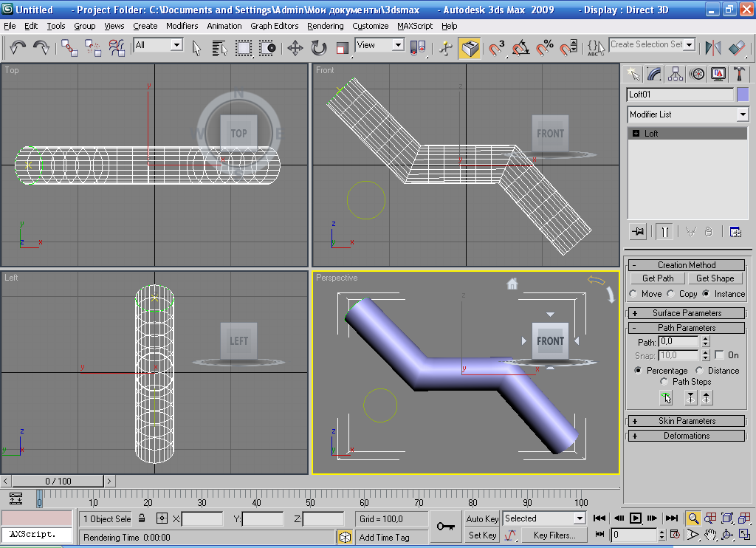The width and height of the screenshot is (756, 548).
Task: Open the Rendering menu
Action: [x=325, y=26]
